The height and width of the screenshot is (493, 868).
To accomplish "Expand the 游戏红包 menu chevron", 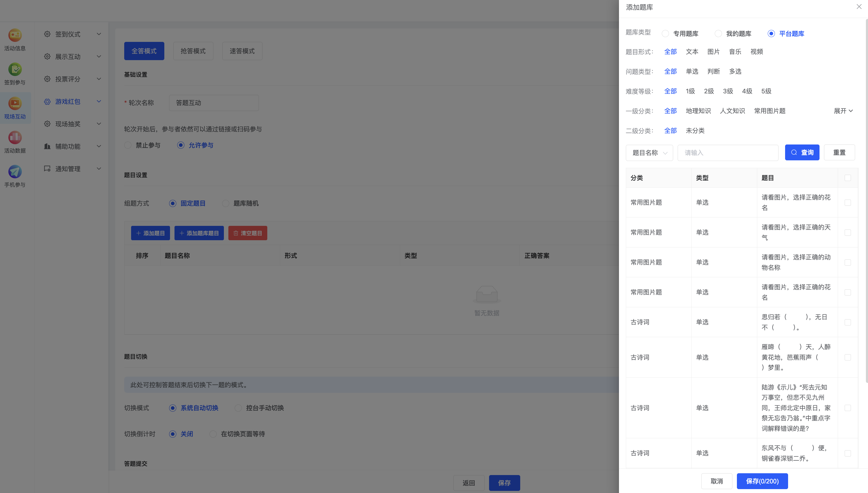I will click(x=99, y=102).
